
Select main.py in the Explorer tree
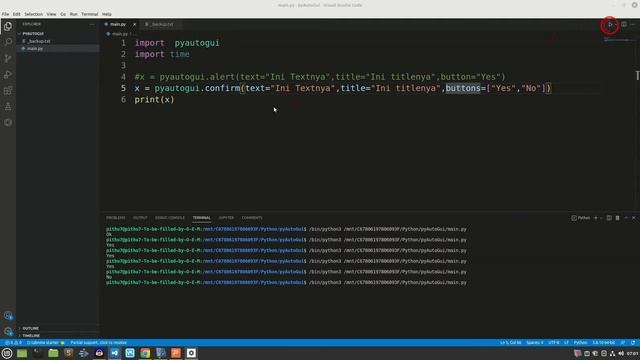coord(57,49)
